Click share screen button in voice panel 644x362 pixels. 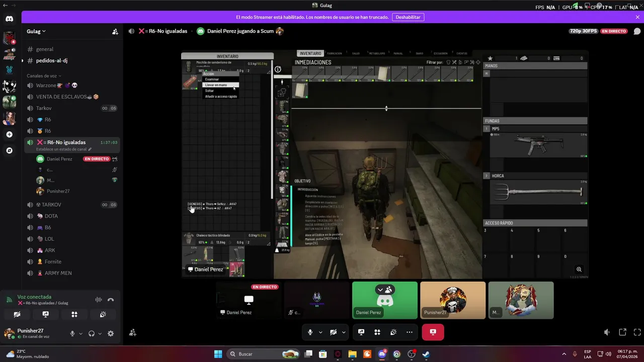[x=46, y=314]
